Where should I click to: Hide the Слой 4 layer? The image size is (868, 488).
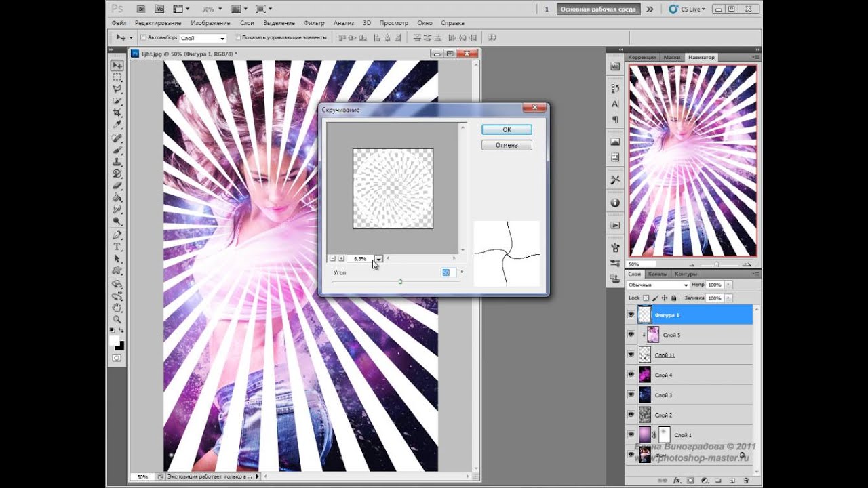coord(631,374)
